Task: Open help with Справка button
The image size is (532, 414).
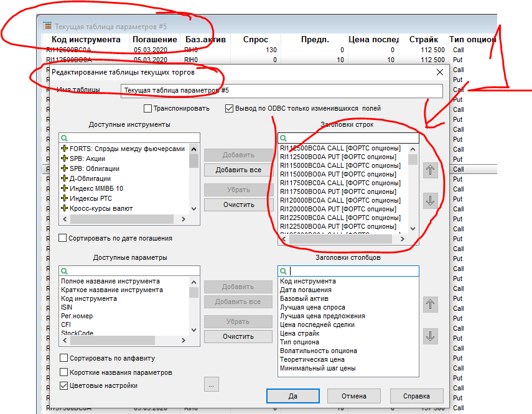Action: click(417, 396)
